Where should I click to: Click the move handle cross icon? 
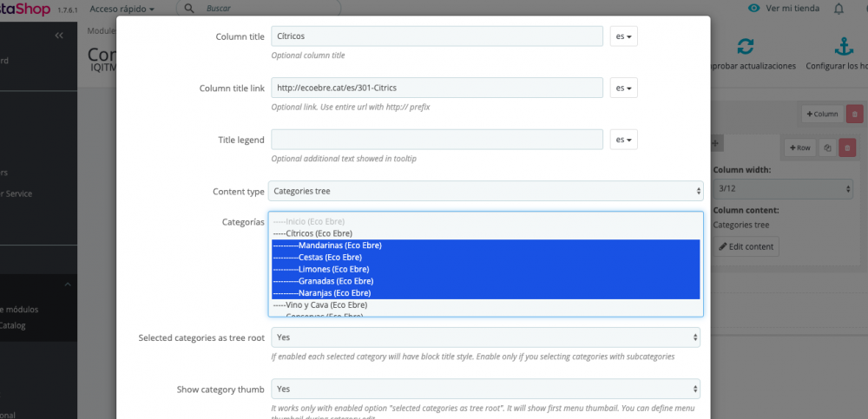[x=714, y=143]
